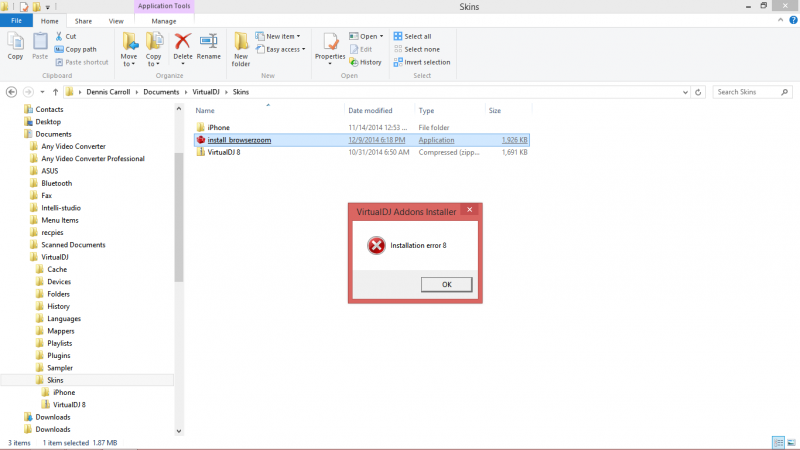The image size is (800, 450).
Task: Sort by the Type column header
Action: pos(426,110)
